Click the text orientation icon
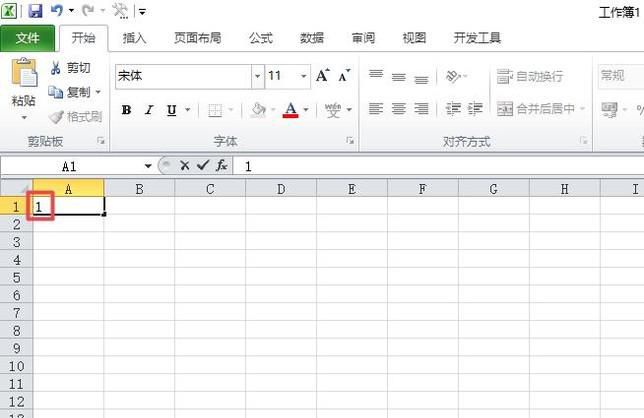The width and height of the screenshot is (644, 418). (x=453, y=76)
